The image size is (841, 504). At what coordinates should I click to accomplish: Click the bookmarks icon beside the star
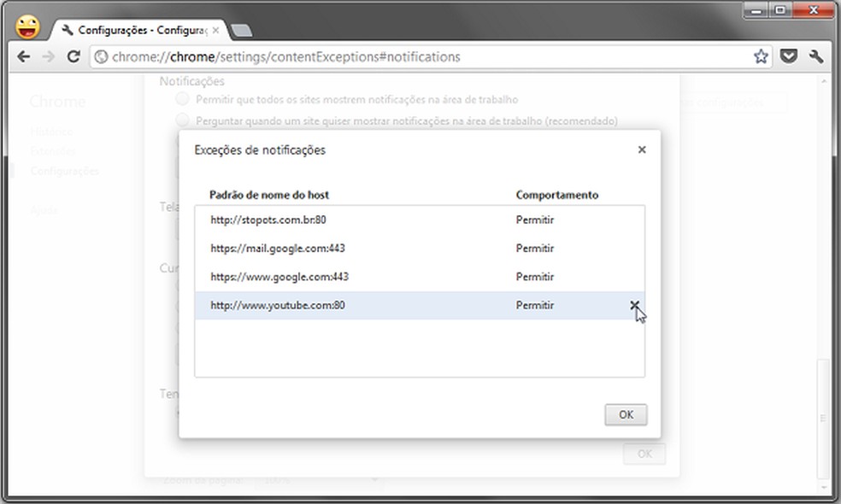pyautogui.click(x=789, y=56)
